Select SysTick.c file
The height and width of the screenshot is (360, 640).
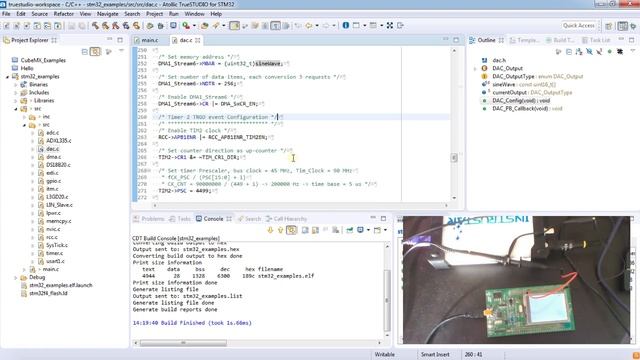point(57,245)
